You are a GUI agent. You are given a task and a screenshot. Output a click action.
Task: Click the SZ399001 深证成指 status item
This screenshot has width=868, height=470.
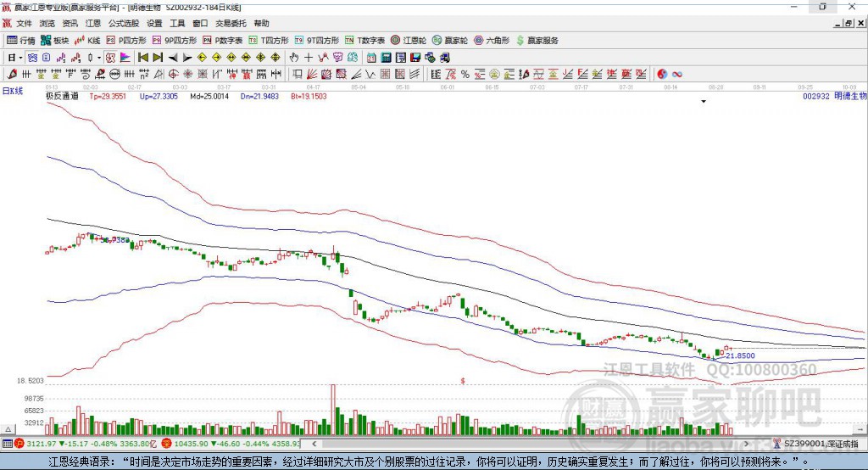pyautogui.click(x=816, y=444)
